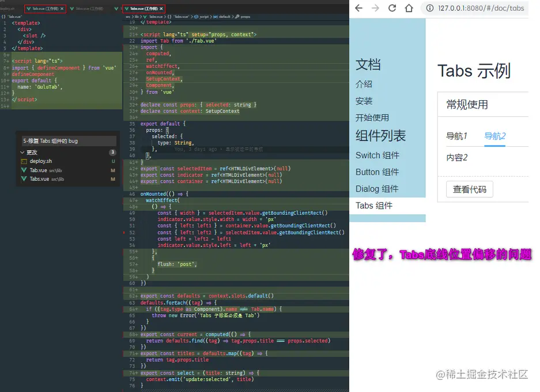The width and height of the screenshot is (540, 392).
Task: Click the throw new Error code line
Action: 206,315
